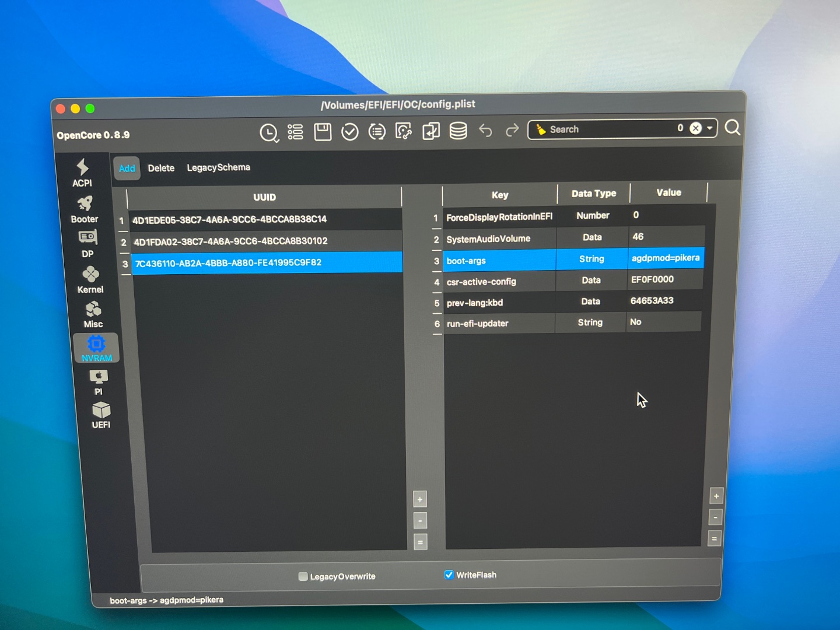Click ForceDisplayRotationInEFI value 0
Screen dimensions: 840x630
(x=667, y=215)
